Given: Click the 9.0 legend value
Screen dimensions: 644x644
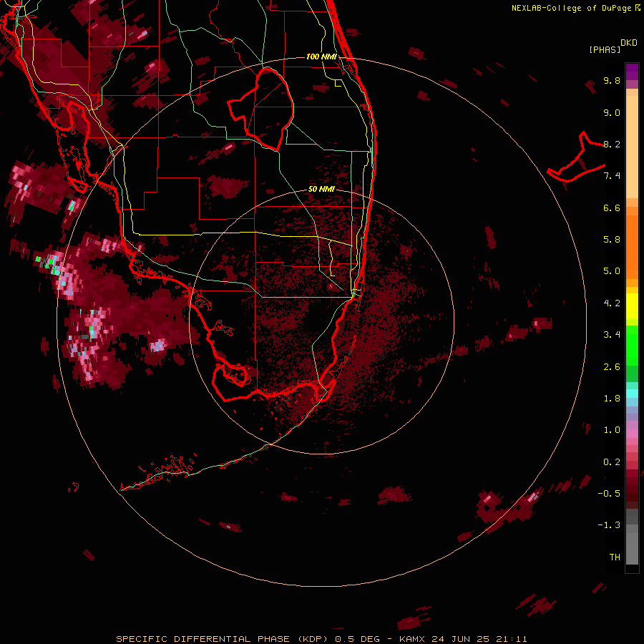Looking at the screenshot, I should tap(612, 113).
